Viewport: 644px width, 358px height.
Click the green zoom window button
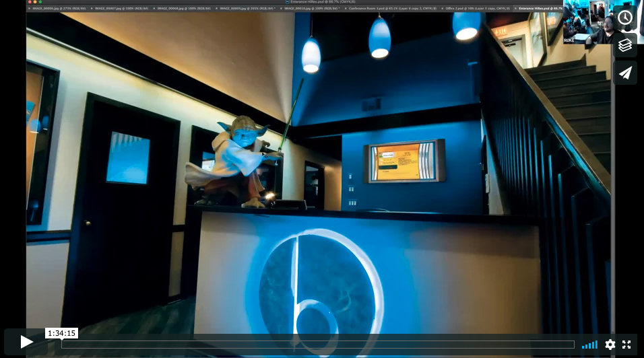tap(40, 2)
